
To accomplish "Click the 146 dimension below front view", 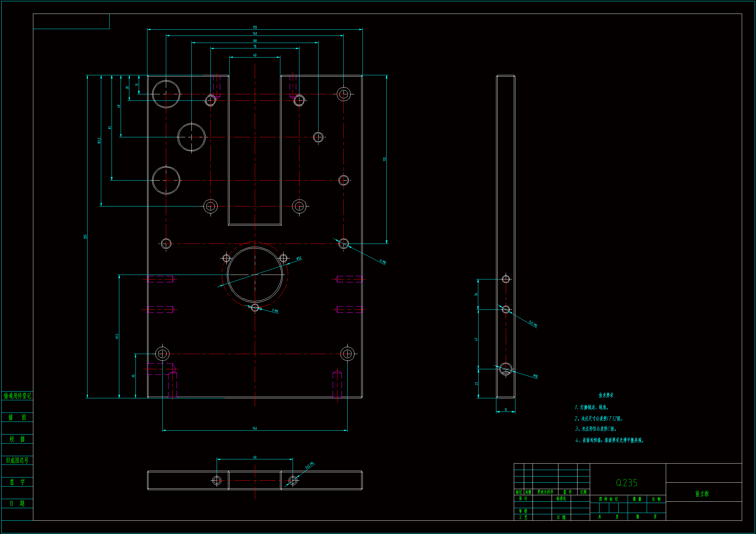I will (254, 428).
